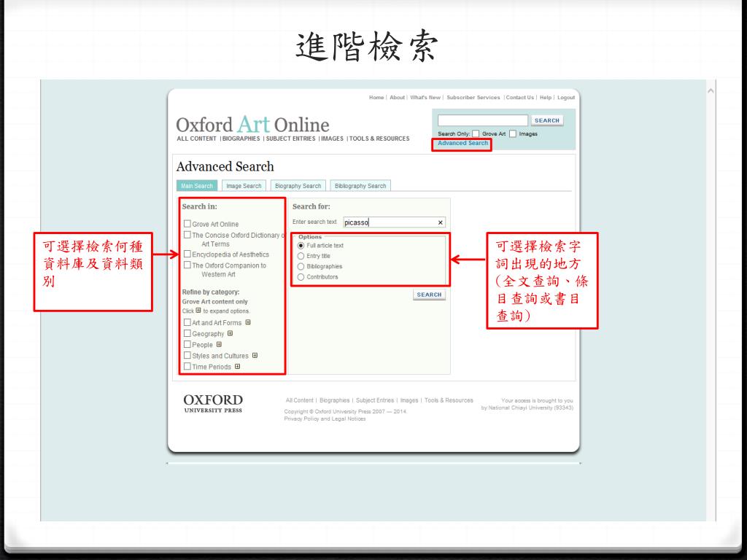Select the Entry title option
Image resolution: width=747 pixels, height=560 pixels.
[x=301, y=256]
